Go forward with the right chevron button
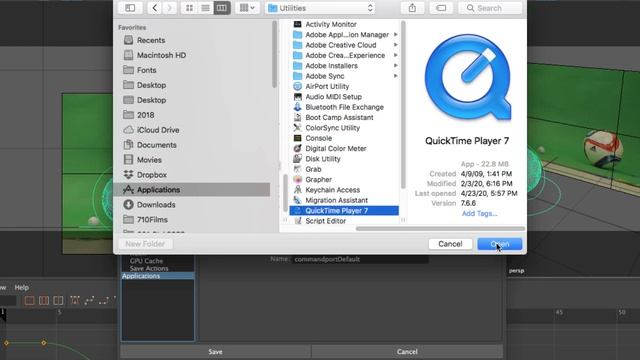 169,8
